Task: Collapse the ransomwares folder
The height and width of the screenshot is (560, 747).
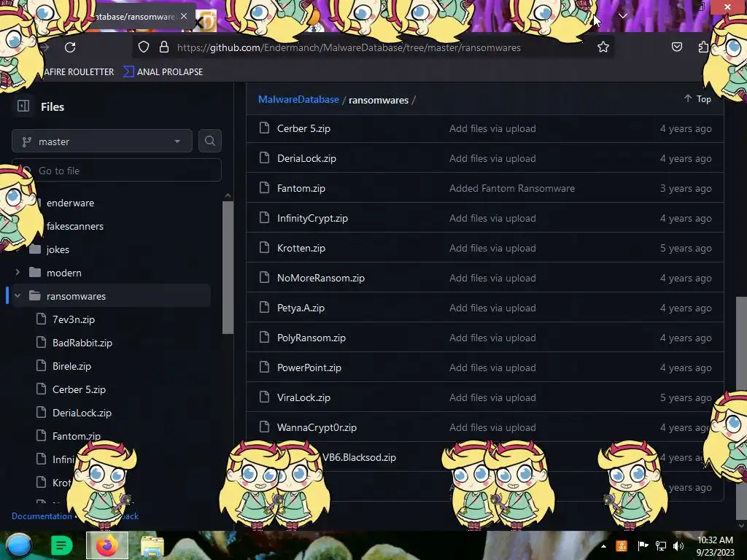Action: pos(18,296)
